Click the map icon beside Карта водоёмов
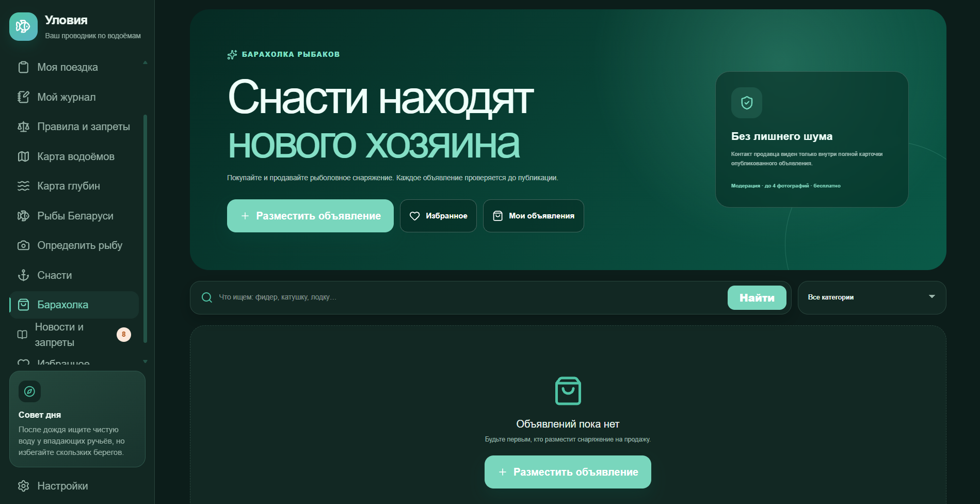The width and height of the screenshot is (980, 504). tap(23, 156)
